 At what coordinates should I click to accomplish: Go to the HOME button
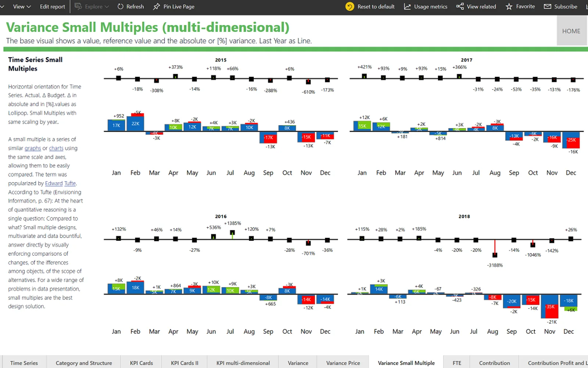[x=571, y=31]
